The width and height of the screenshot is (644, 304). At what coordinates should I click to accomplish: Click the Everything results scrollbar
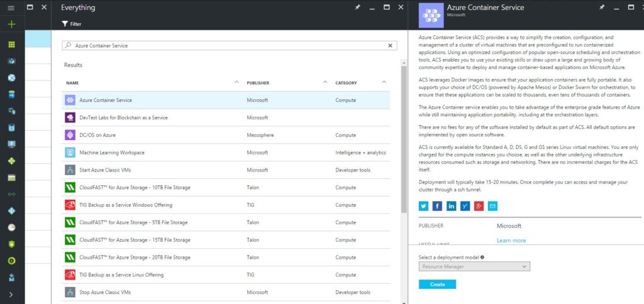coord(404,138)
